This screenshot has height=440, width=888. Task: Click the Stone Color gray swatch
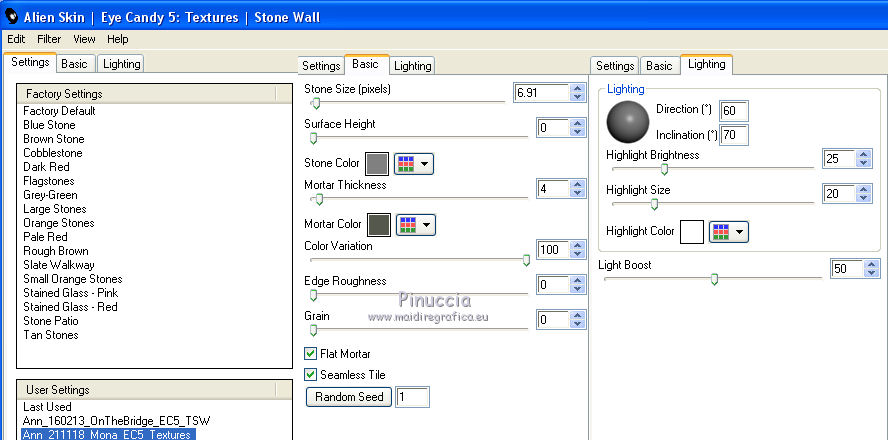pos(377,164)
